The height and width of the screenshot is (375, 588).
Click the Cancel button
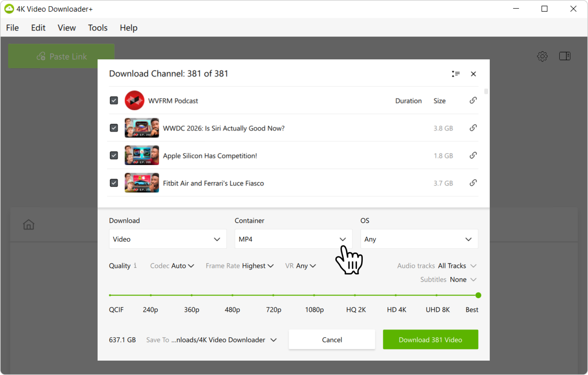point(332,339)
